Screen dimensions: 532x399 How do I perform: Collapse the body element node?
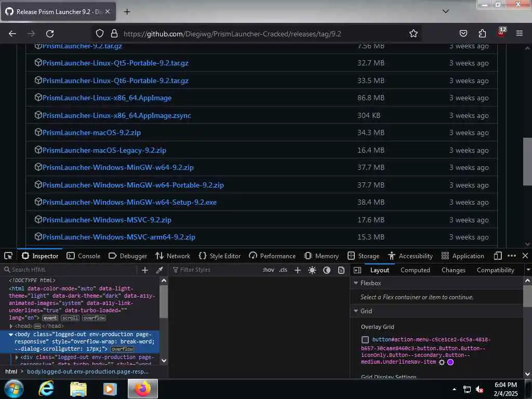[x=11, y=334]
